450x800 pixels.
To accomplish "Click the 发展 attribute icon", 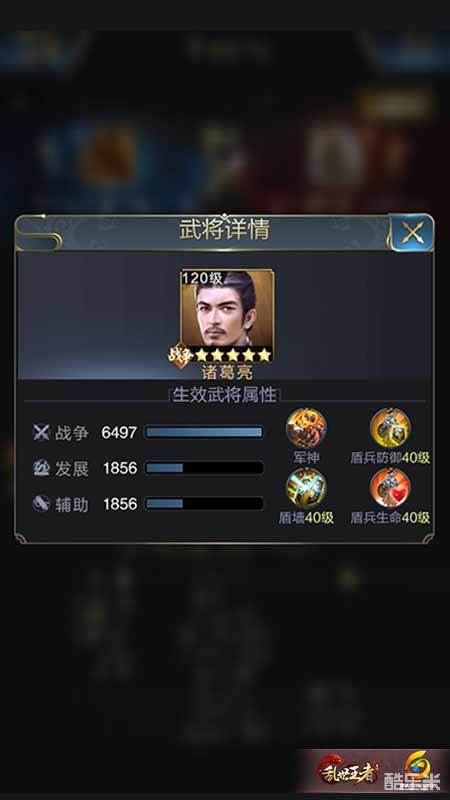I will click(x=41, y=468).
